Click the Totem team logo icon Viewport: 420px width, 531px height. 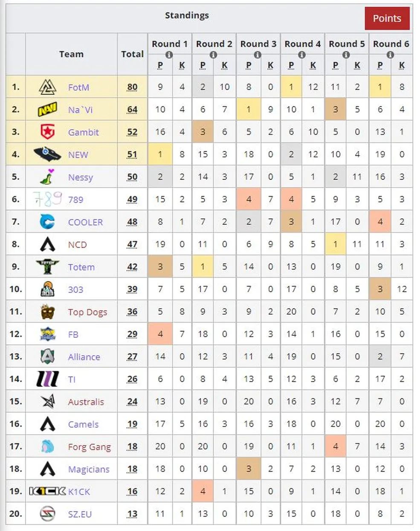point(47,267)
